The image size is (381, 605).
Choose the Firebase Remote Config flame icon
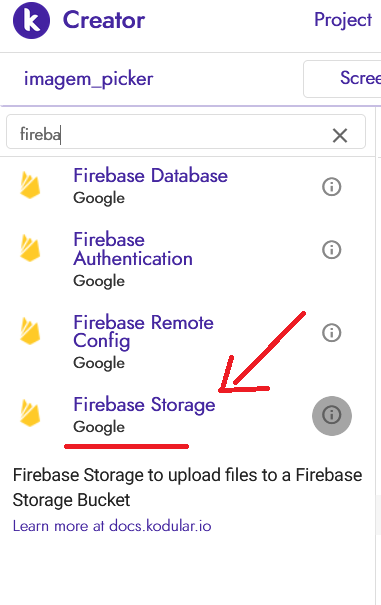tap(30, 331)
